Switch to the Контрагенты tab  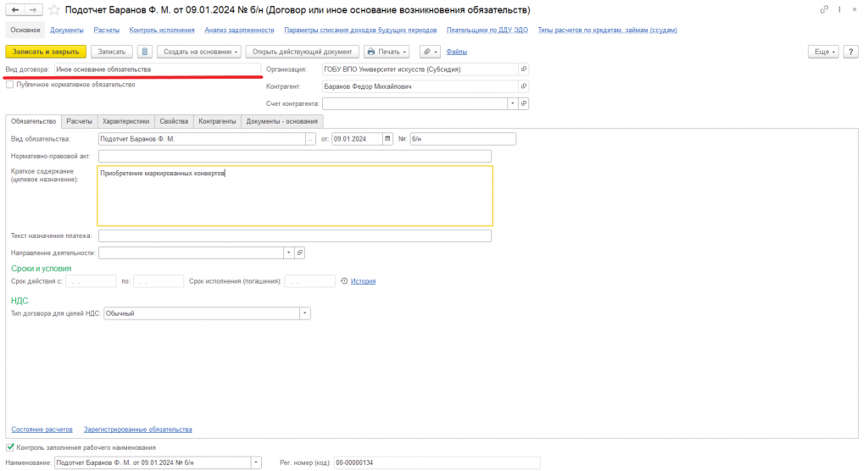coord(217,121)
